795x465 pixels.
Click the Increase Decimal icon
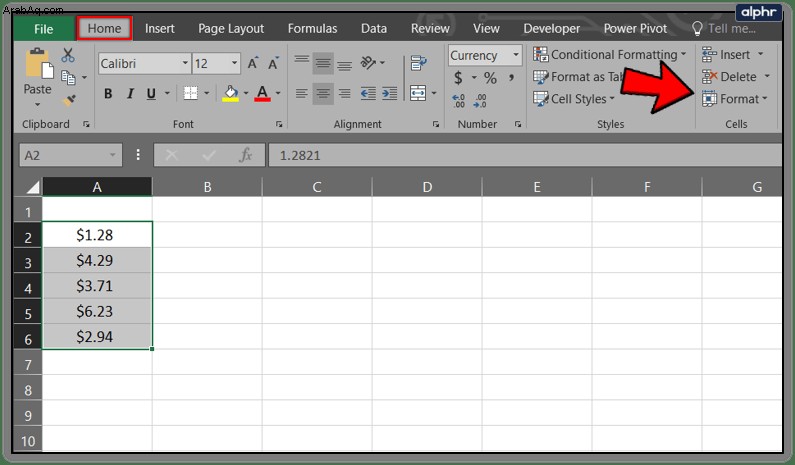point(458,100)
